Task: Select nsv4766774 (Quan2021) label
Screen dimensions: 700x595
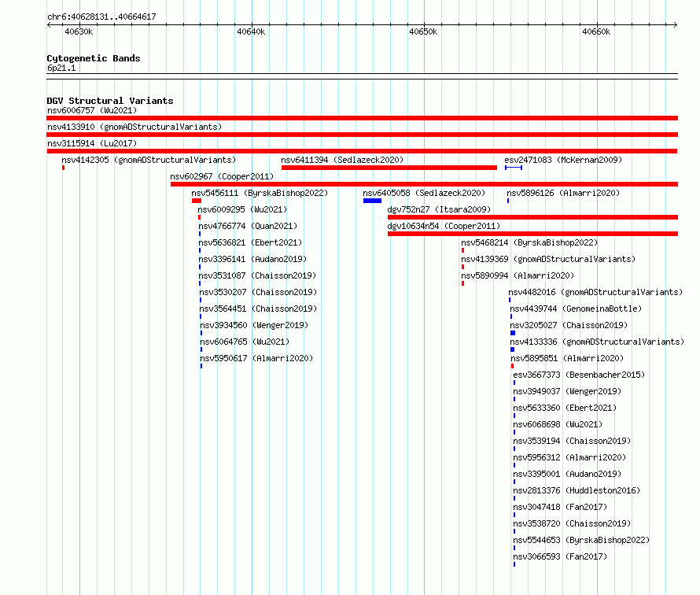Action: point(248,226)
